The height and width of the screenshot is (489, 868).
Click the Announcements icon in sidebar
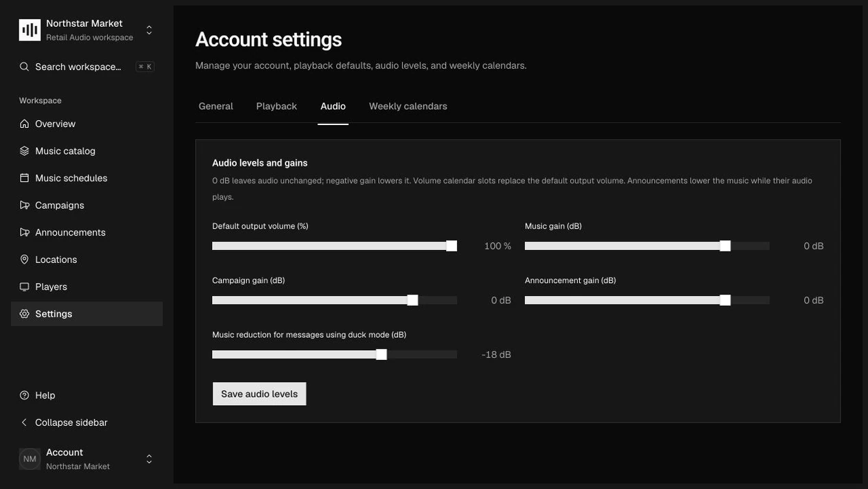click(x=25, y=232)
